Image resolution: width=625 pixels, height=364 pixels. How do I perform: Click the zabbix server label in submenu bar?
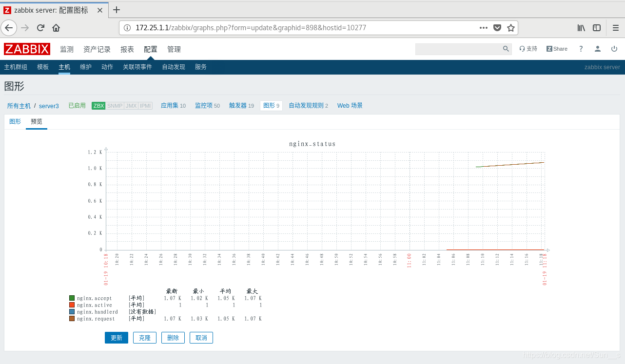click(602, 67)
